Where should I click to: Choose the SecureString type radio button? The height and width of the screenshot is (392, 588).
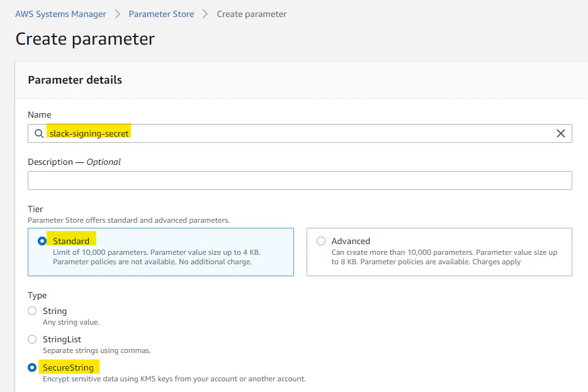point(32,367)
